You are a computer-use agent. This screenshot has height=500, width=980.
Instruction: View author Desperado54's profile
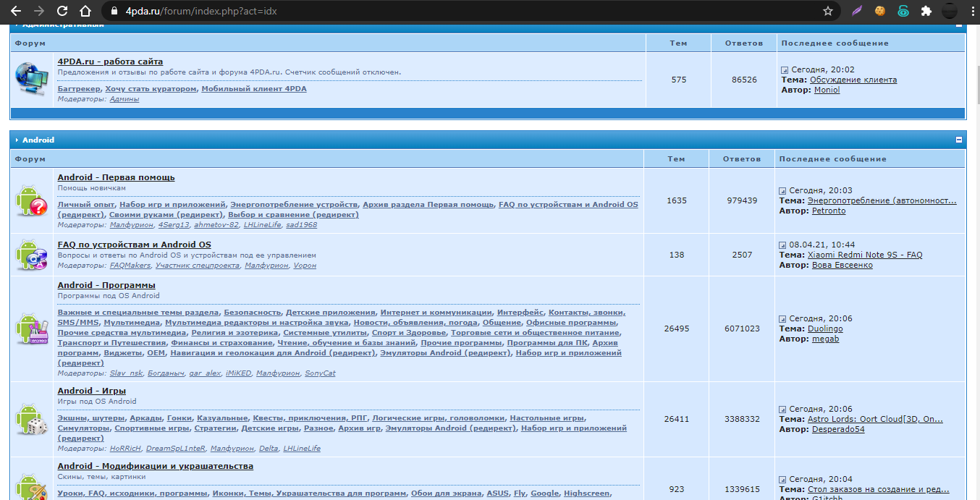pyautogui.click(x=838, y=429)
